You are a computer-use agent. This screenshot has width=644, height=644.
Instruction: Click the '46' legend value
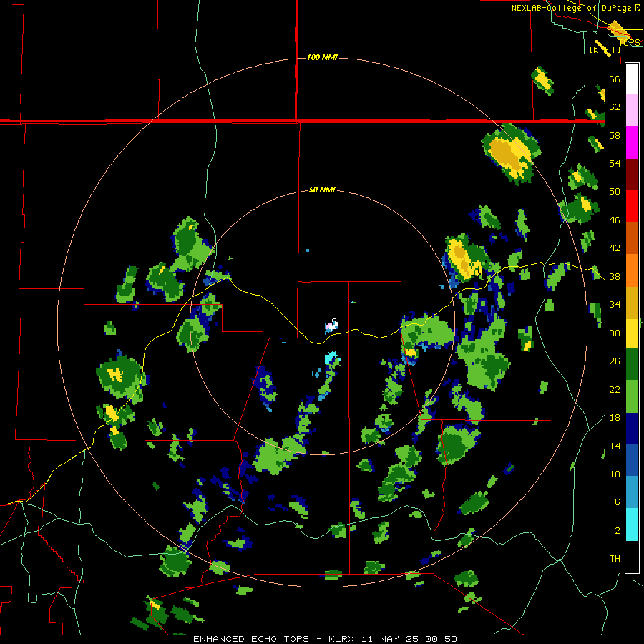(x=615, y=220)
